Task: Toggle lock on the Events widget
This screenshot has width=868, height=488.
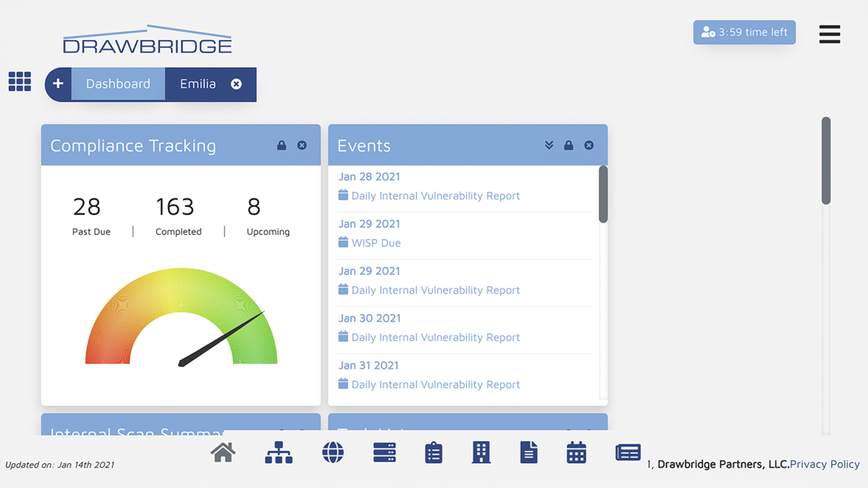Action: pyautogui.click(x=569, y=145)
